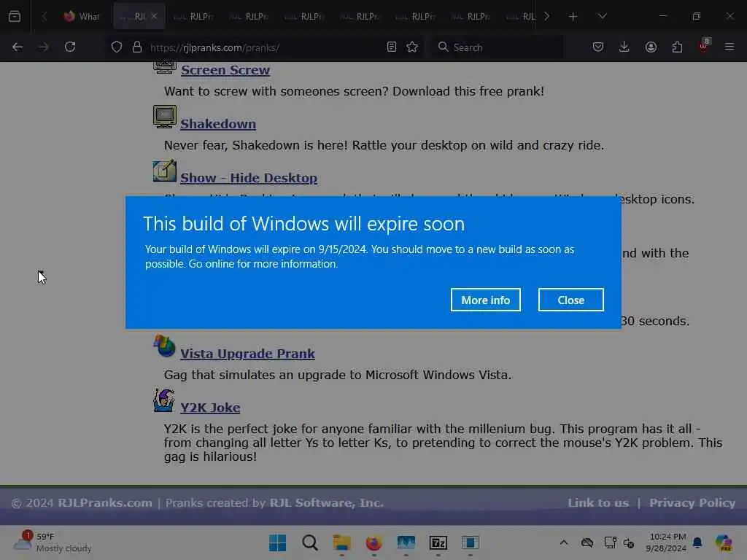
Task: Open a new tab
Action: pyautogui.click(x=573, y=17)
